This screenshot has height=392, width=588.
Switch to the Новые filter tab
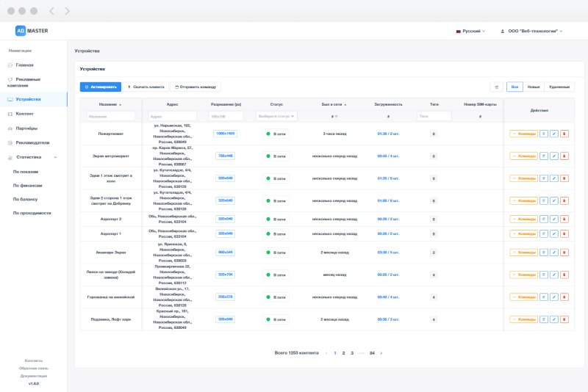pos(534,87)
